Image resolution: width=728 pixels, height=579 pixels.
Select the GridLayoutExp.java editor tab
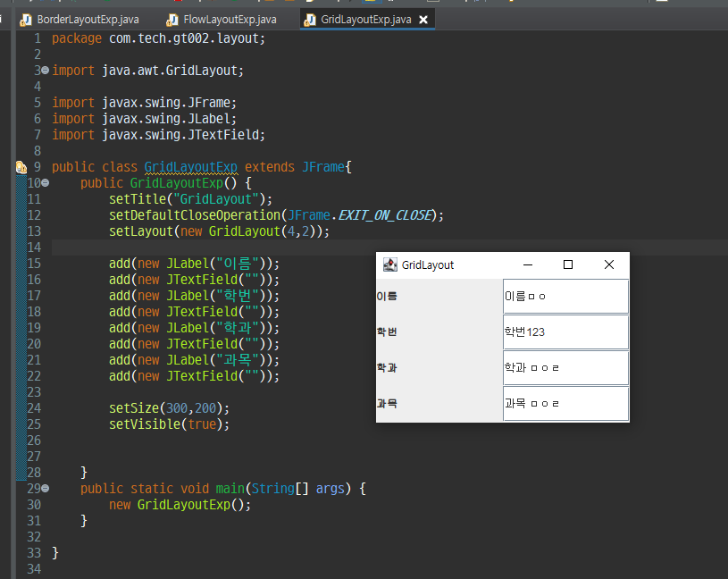coord(365,20)
